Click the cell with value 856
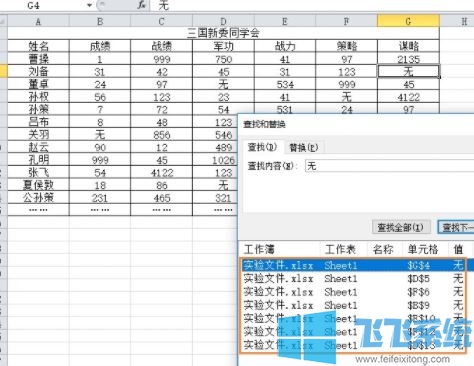 point(162,135)
